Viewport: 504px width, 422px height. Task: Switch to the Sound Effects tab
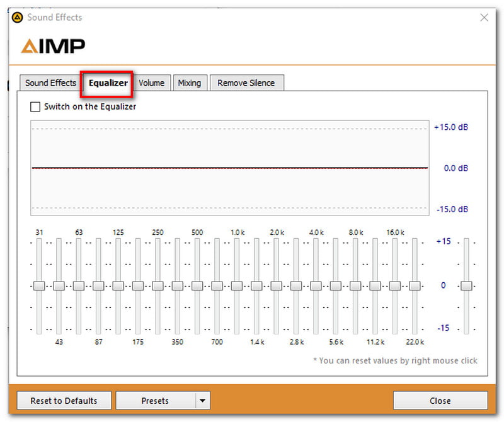pos(50,83)
